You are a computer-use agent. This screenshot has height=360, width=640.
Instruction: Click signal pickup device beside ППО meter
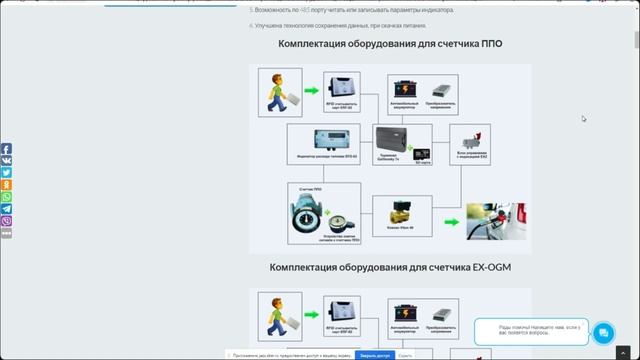tap(342, 224)
